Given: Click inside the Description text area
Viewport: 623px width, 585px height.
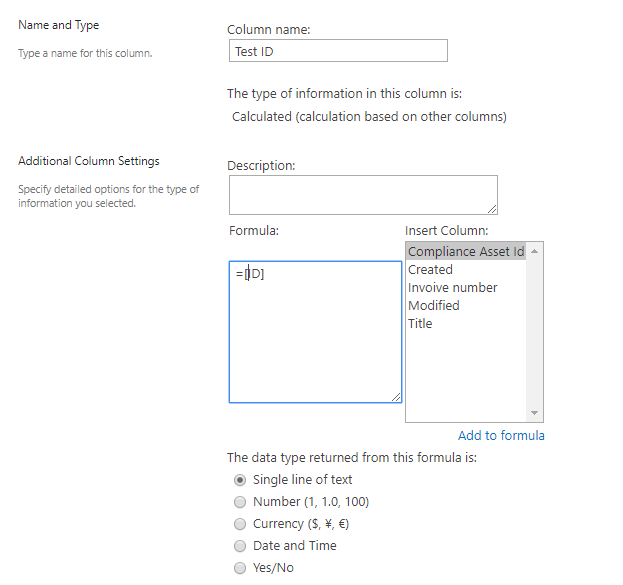Looking at the screenshot, I should tap(363, 195).
